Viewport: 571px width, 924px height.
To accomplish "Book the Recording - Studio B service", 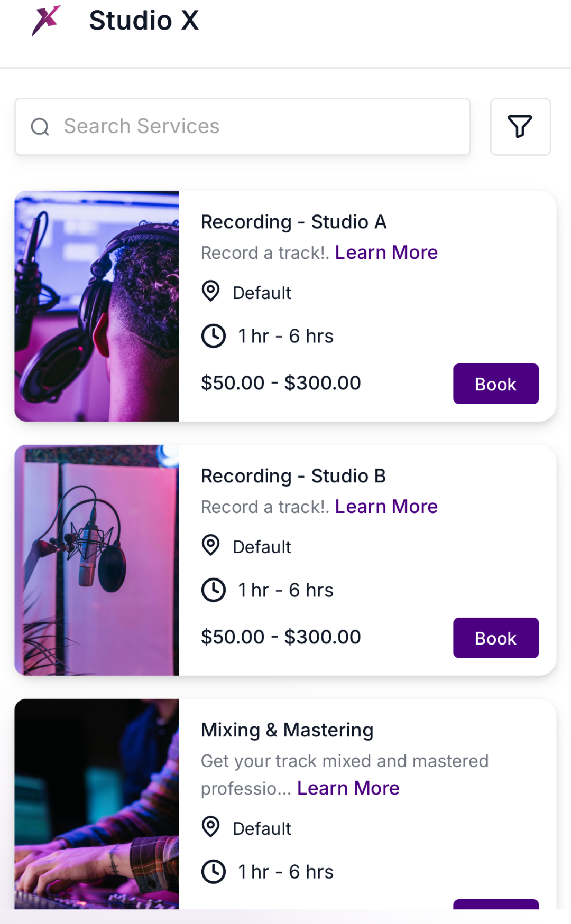I will click(495, 638).
